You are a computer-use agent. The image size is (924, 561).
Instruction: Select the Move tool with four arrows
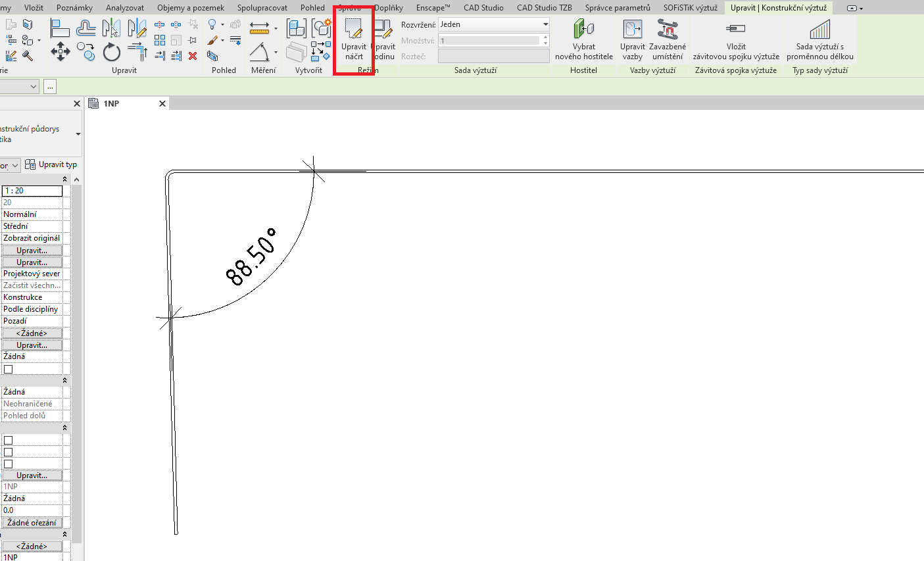click(x=61, y=52)
